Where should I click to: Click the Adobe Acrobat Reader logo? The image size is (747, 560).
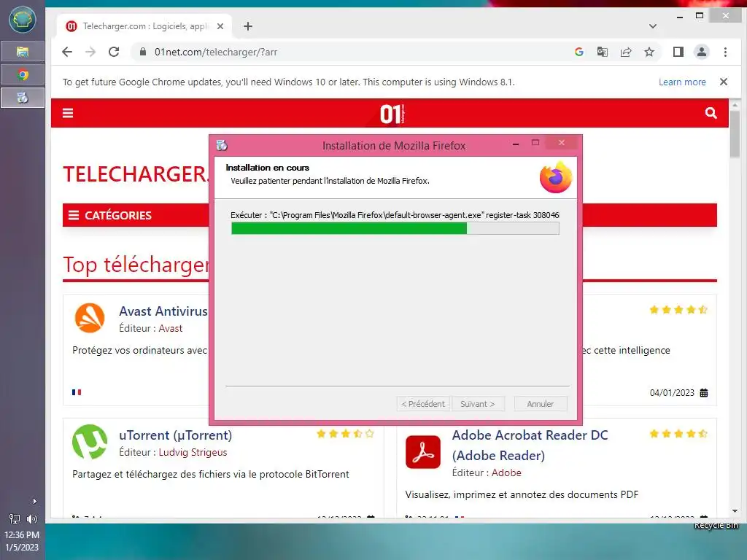point(423,452)
